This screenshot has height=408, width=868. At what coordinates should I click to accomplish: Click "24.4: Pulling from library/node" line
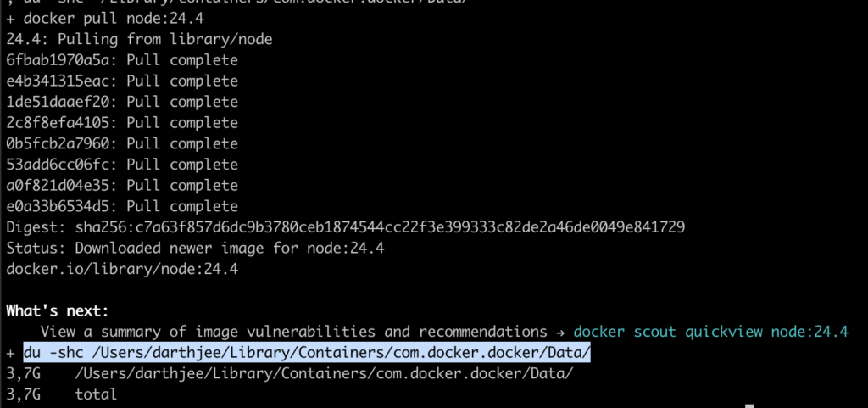coord(139,39)
